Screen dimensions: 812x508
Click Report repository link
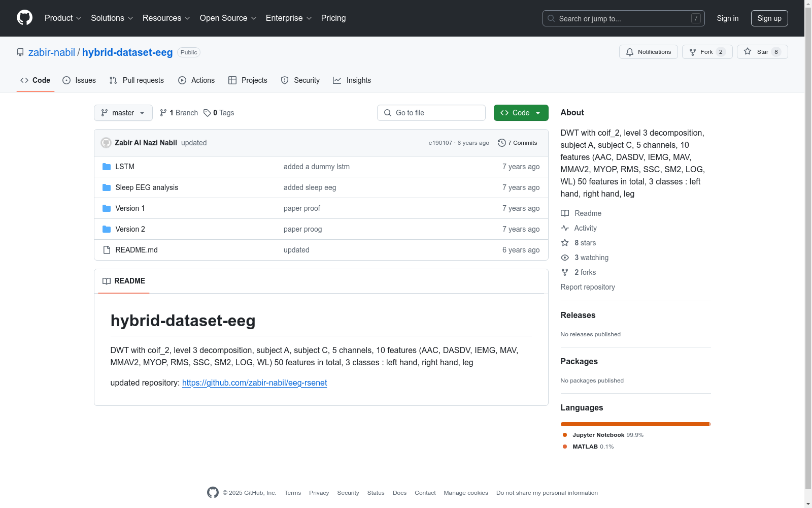tap(588, 287)
